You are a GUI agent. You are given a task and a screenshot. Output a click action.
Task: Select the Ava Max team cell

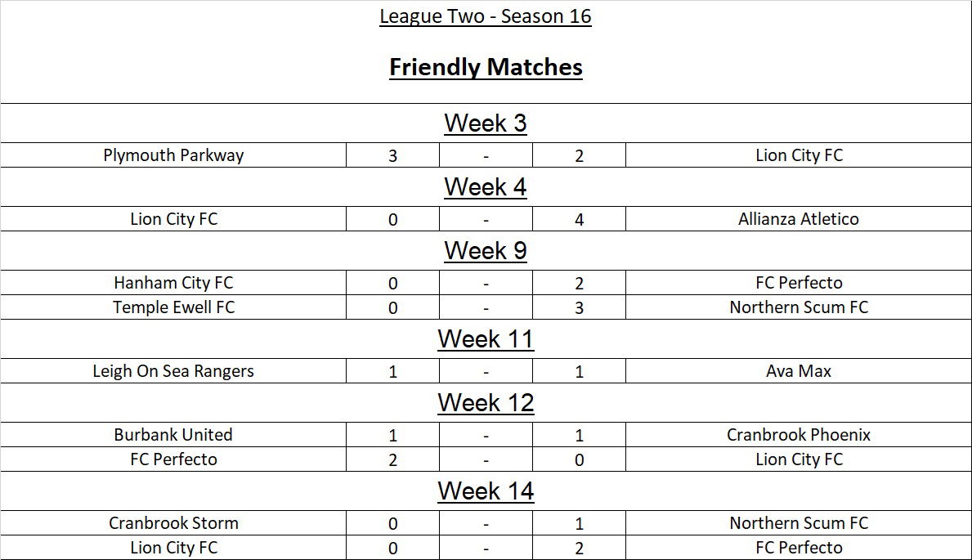(x=799, y=371)
